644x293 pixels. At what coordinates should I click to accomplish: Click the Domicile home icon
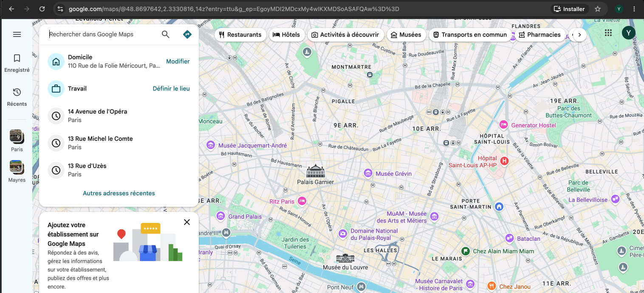tap(56, 62)
